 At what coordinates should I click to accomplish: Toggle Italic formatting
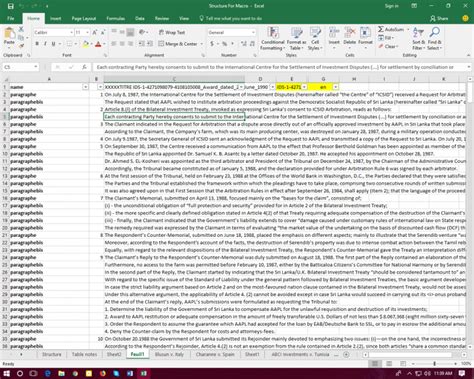coord(45,44)
